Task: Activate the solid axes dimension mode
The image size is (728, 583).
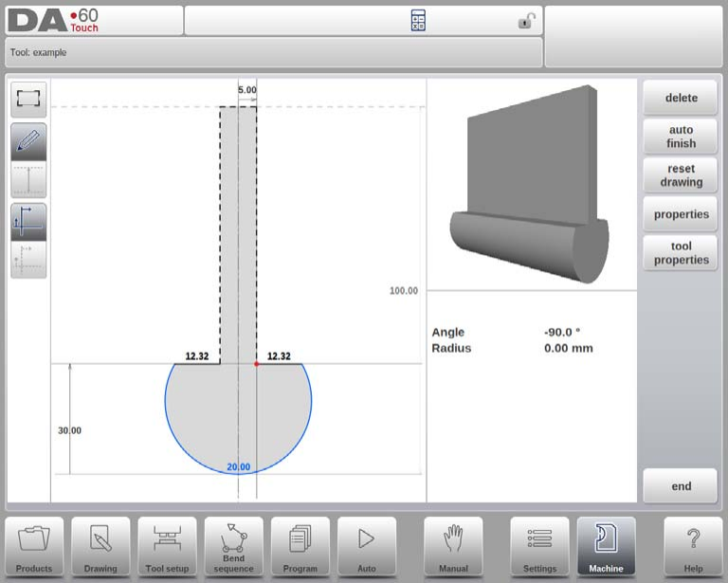Action: tap(28, 222)
